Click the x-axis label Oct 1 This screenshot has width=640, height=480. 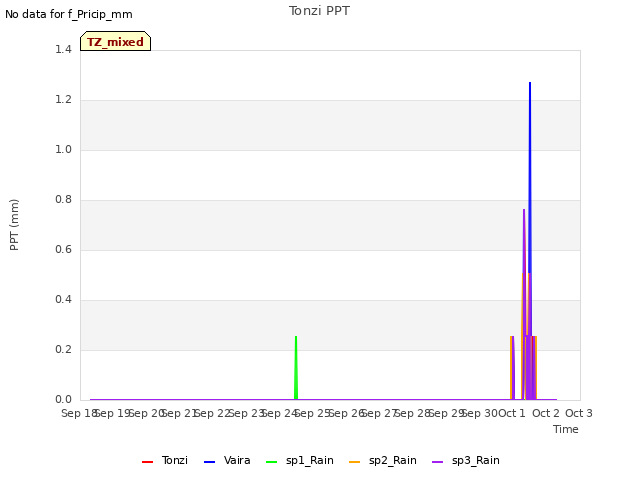(x=512, y=413)
